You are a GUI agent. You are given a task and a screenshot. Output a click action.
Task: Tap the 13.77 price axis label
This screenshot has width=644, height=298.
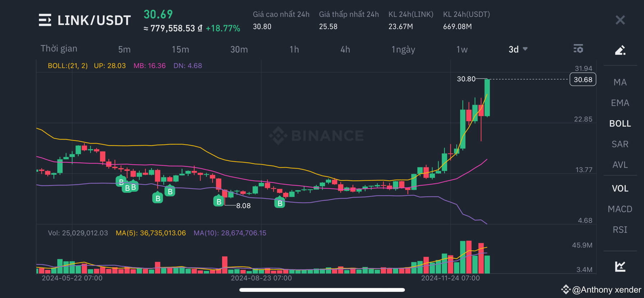tap(584, 170)
